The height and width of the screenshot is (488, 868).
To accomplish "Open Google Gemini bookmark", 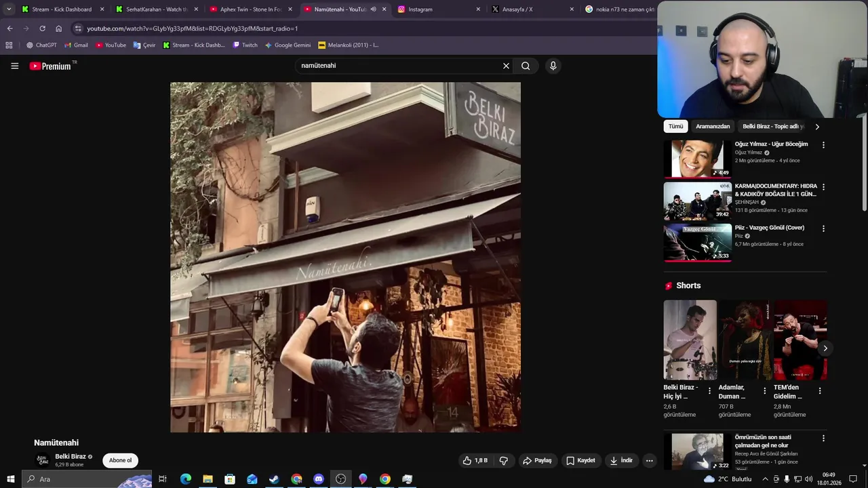I will tap(288, 45).
